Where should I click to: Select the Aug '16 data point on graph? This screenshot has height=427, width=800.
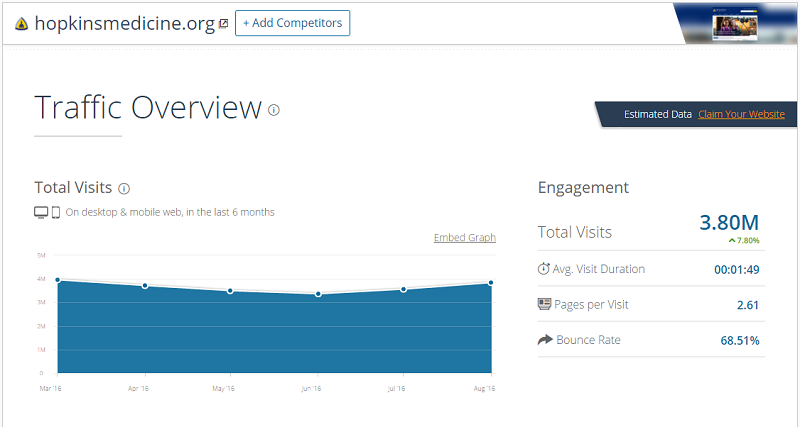click(x=491, y=283)
